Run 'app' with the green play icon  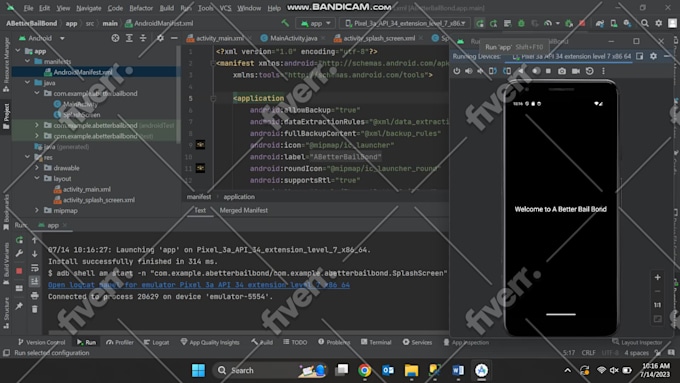coord(480,23)
